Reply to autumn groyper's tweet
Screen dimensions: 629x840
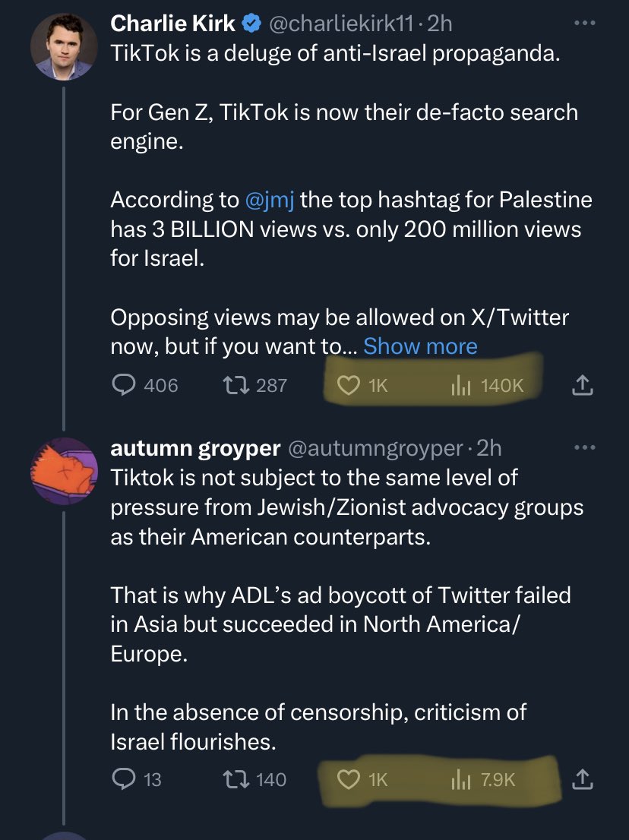click(x=124, y=779)
